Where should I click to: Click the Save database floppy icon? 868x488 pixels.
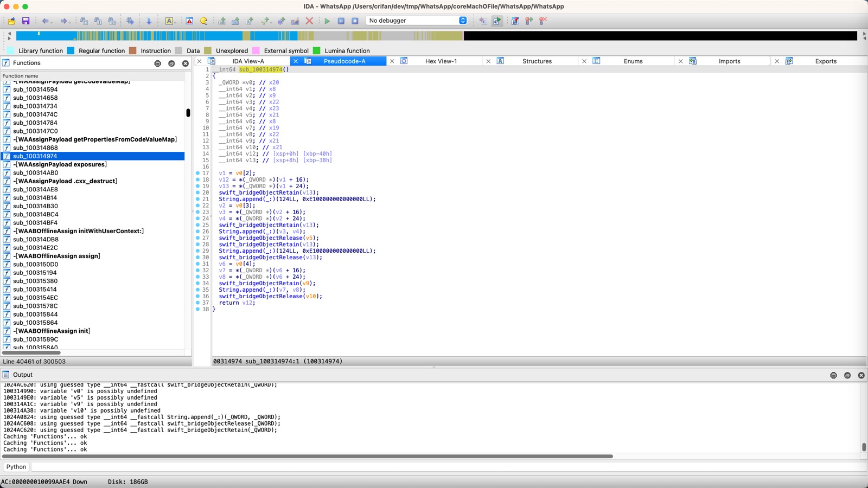pos(25,21)
